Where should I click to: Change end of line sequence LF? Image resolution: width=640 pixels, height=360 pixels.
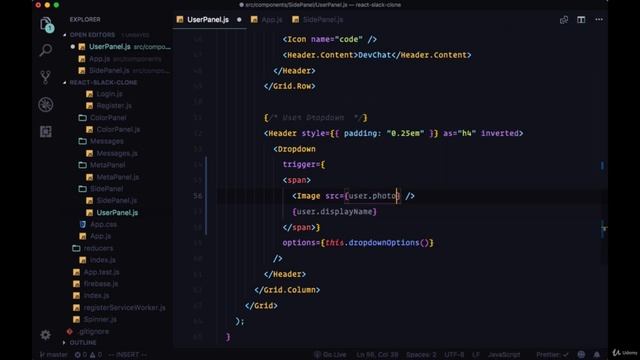click(476, 355)
